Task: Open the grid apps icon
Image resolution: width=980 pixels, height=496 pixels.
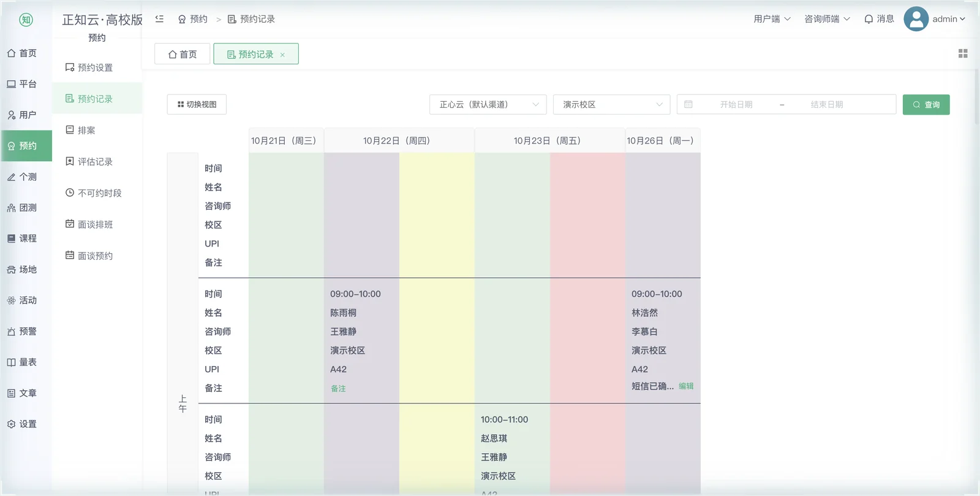Action: (x=963, y=54)
